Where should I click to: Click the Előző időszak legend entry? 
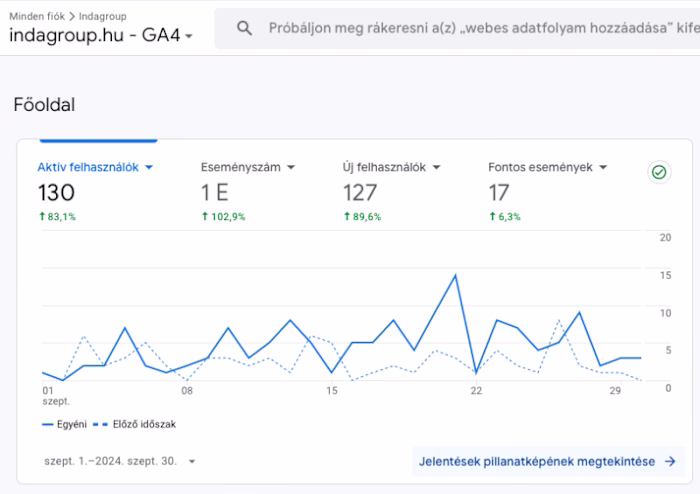click(x=134, y=424)
